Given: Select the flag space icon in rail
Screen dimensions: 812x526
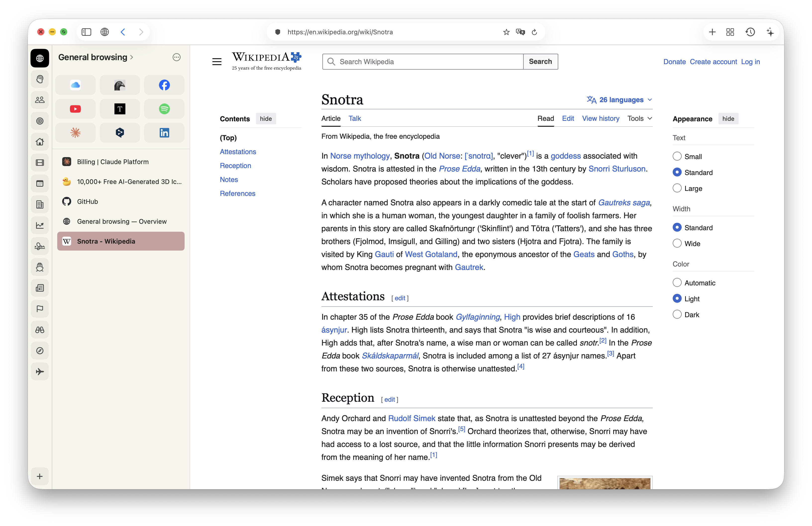Looking at the screenshot, I should point(40,309).
